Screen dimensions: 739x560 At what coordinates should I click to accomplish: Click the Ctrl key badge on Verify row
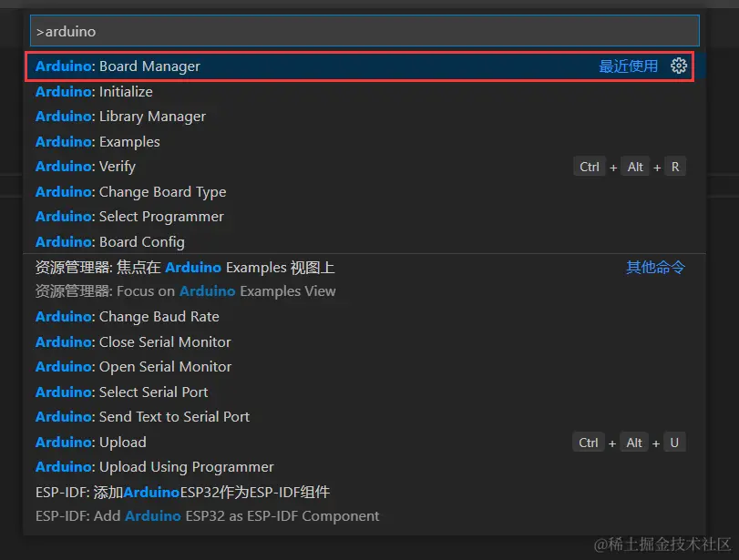(x=590, y=167)
